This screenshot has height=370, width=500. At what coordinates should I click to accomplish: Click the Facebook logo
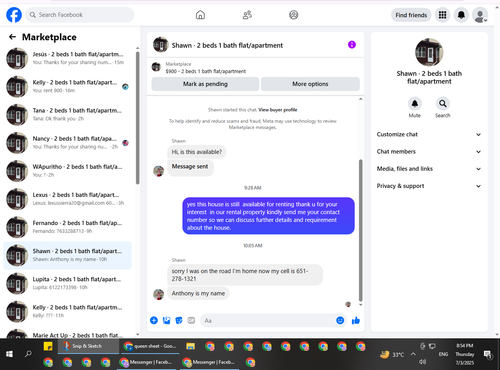(x=14, y=15)
